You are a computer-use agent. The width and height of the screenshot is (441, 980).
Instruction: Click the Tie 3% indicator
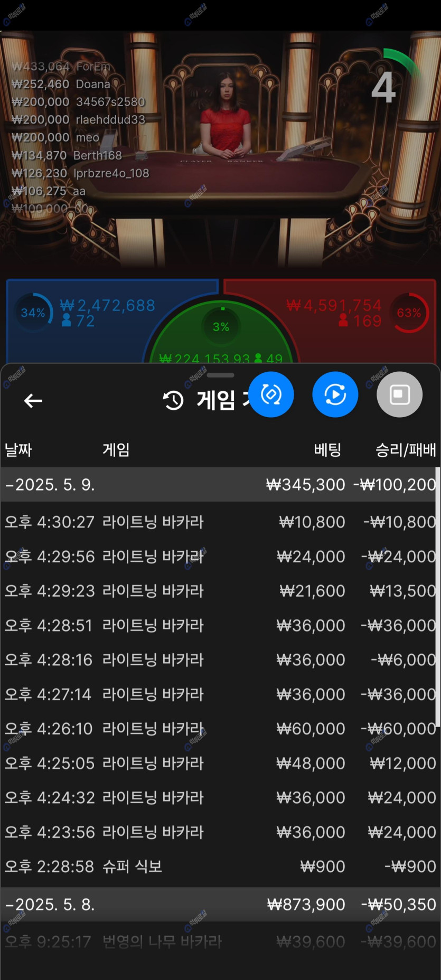point(221,326)
